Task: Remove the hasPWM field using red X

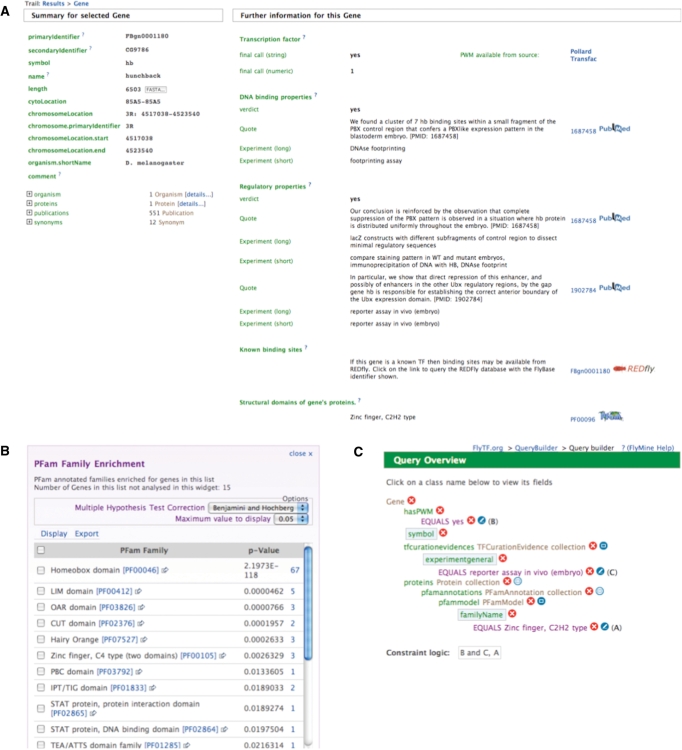Action: (x=439, y=511)
